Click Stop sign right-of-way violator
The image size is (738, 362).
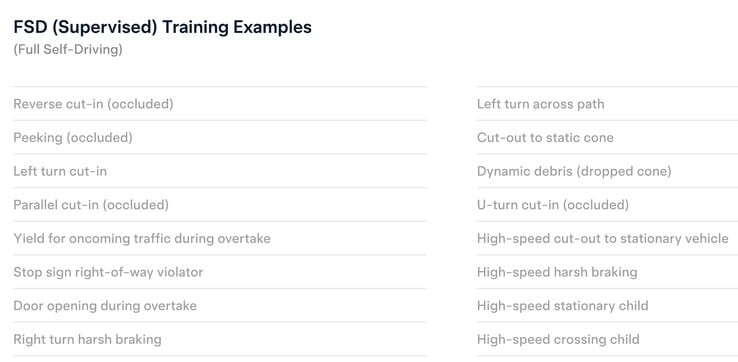pos(220,272)
